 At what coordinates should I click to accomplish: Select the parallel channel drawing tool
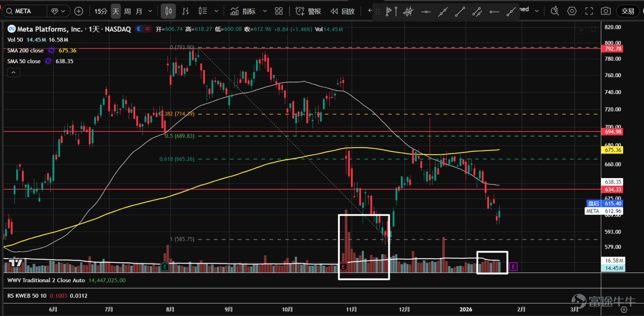[x=477, y=12]
